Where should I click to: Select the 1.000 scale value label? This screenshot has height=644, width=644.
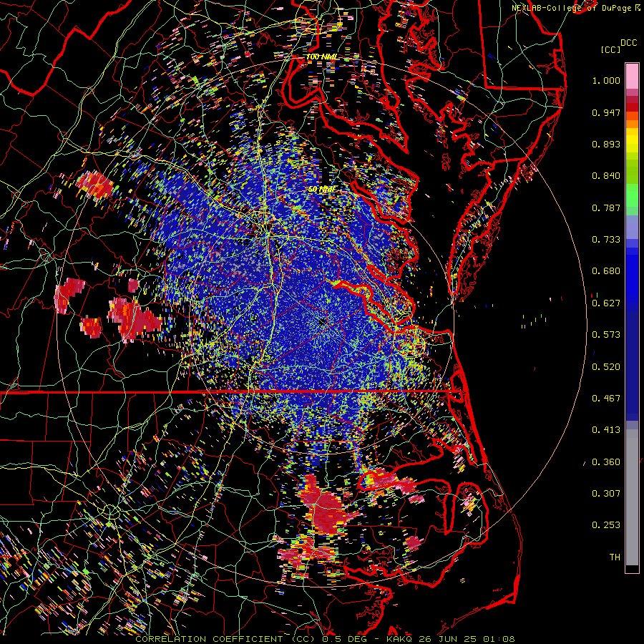coord(606,80)
